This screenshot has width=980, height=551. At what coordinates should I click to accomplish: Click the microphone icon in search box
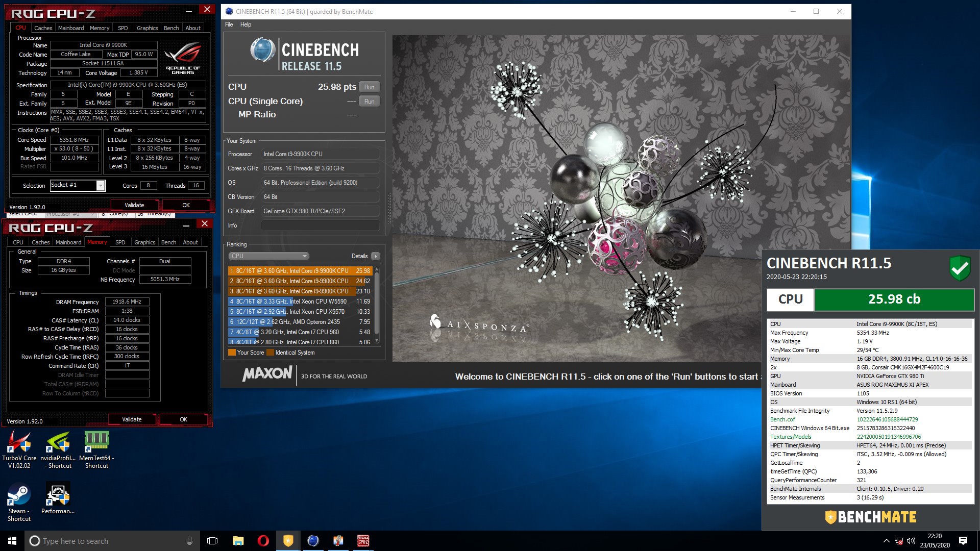(x=189, y=541)
